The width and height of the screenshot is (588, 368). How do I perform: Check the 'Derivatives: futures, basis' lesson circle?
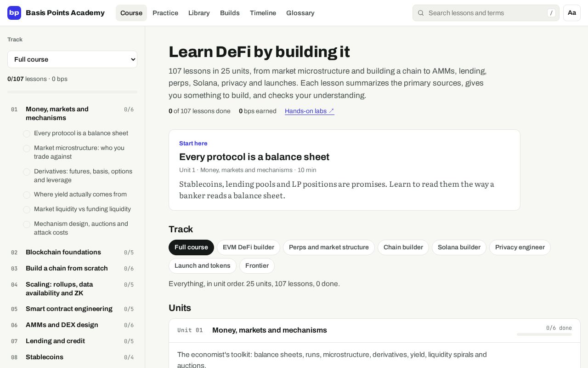pyautogui.click(x=27, y=172)
